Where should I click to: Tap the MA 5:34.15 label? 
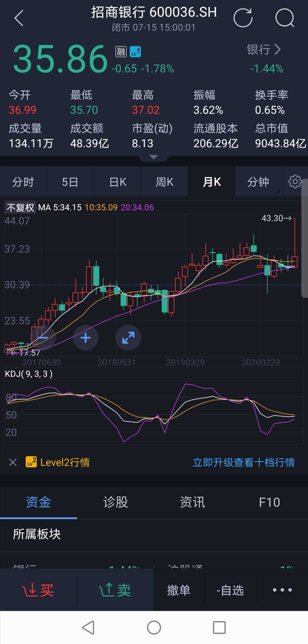[x=60, y=207]
